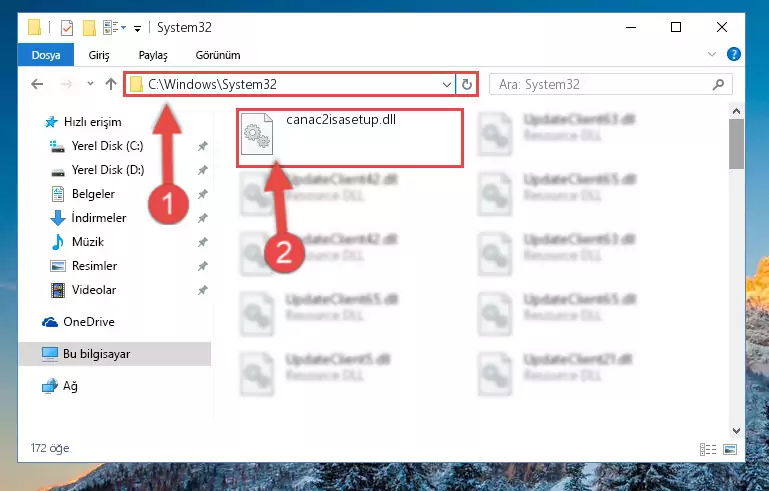This screenshot has height=491, width=769.
Task: Open the Dosya menu tab
Action: click(x=46, y=55)
